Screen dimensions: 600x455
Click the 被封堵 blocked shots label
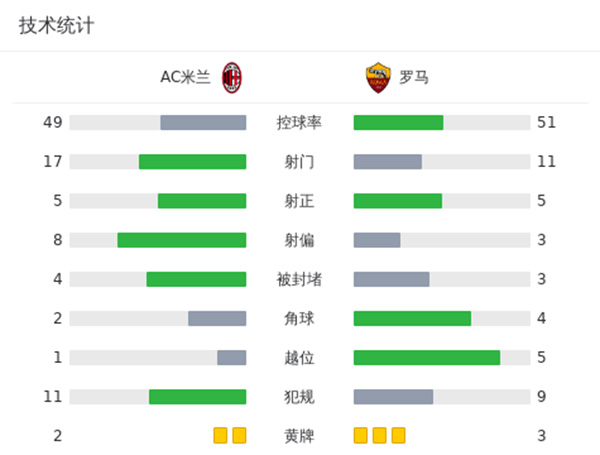point(300,279)
